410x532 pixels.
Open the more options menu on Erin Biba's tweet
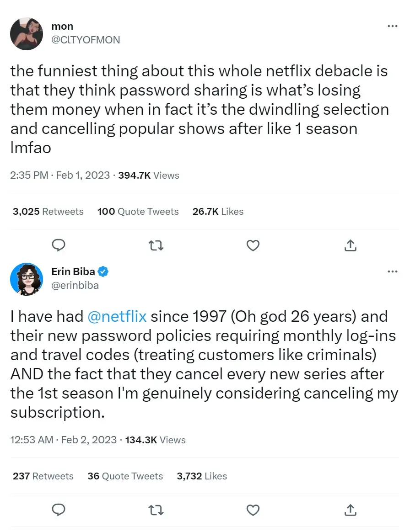[x=392, y=271]
